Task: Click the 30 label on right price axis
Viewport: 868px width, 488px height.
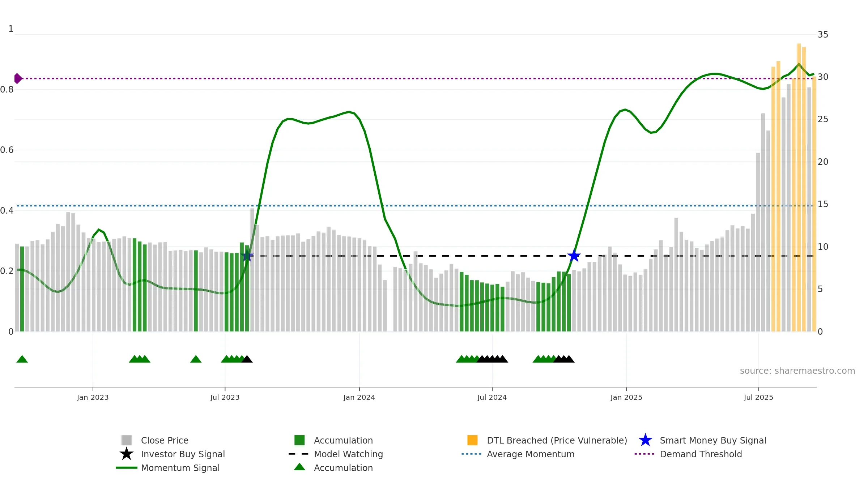Action: coord(823,77)
